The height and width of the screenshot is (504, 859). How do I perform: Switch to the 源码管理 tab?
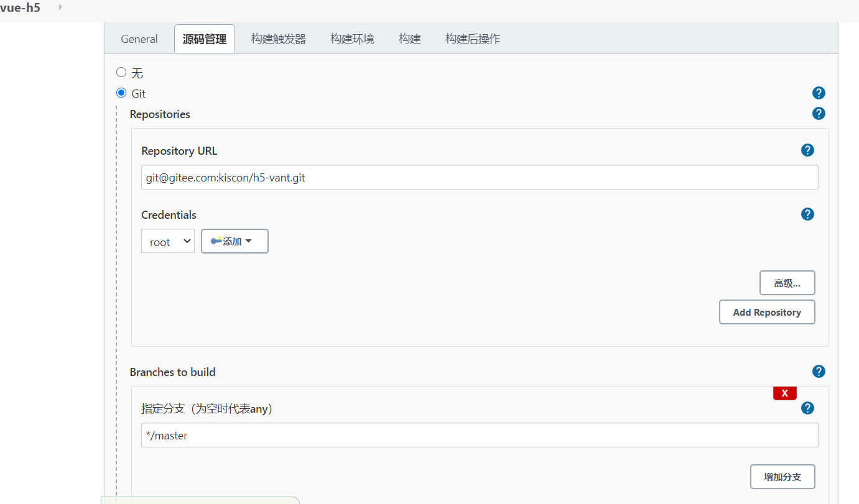(205, 39)
